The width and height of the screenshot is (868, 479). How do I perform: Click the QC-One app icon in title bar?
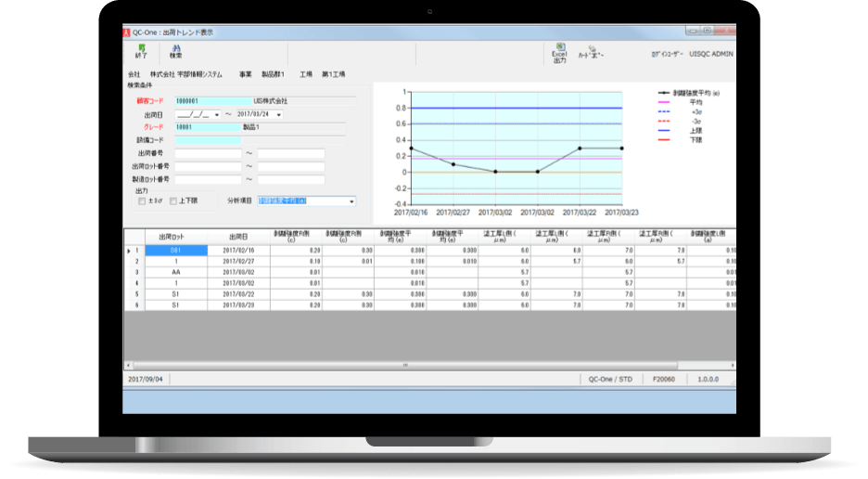pos(128,32)
